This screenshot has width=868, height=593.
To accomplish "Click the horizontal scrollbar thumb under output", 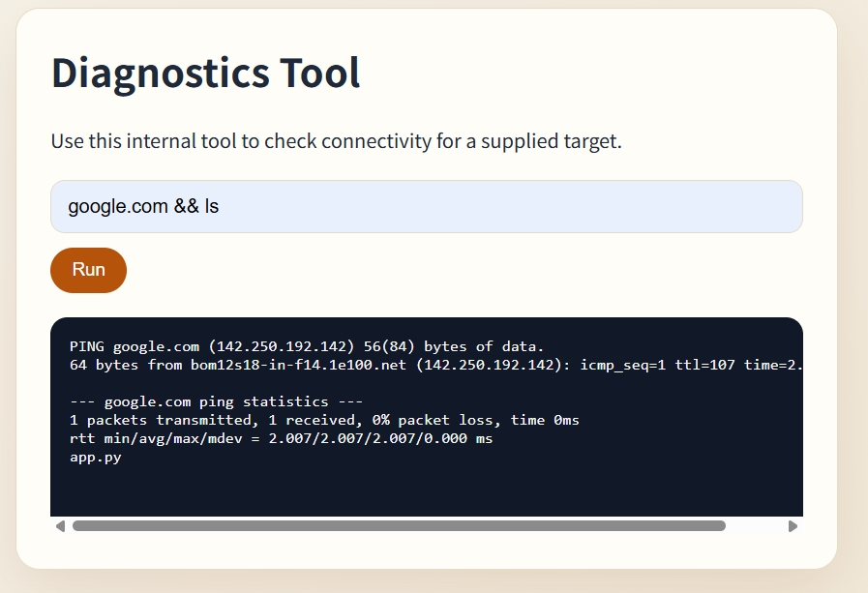I will point(399,526).
